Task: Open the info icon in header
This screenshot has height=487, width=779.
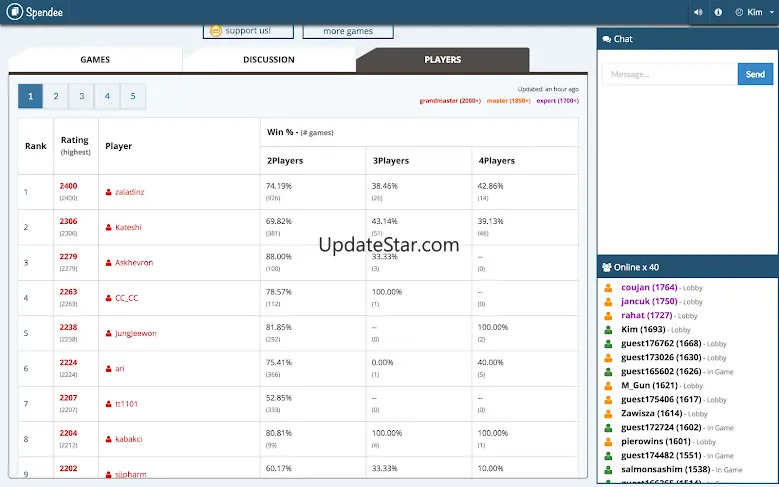Action: 718,12
